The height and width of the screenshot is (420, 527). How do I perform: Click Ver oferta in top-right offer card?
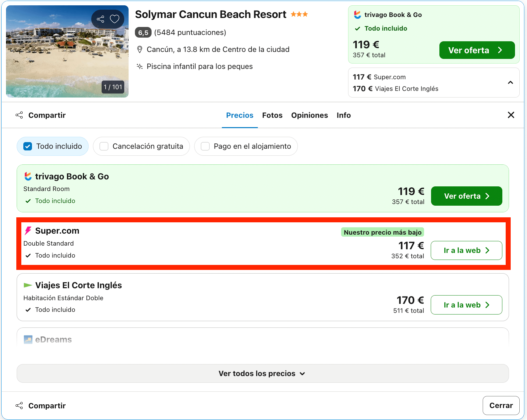pos(477,50)
